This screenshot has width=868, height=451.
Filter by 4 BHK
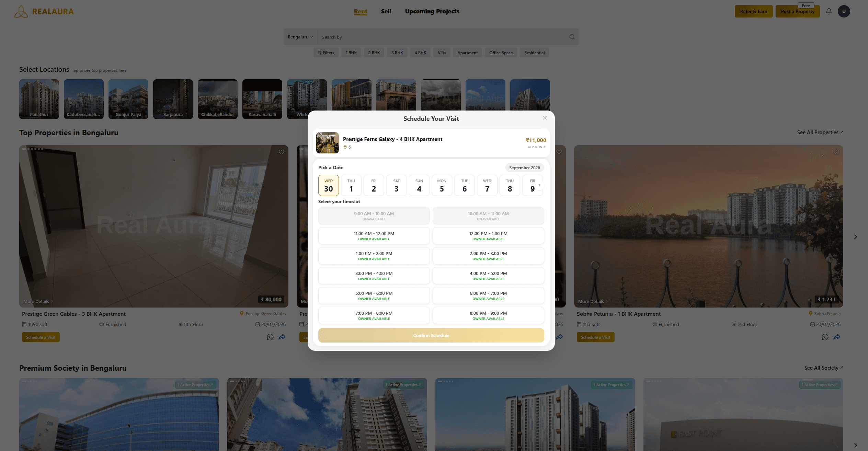click(420, 53)
